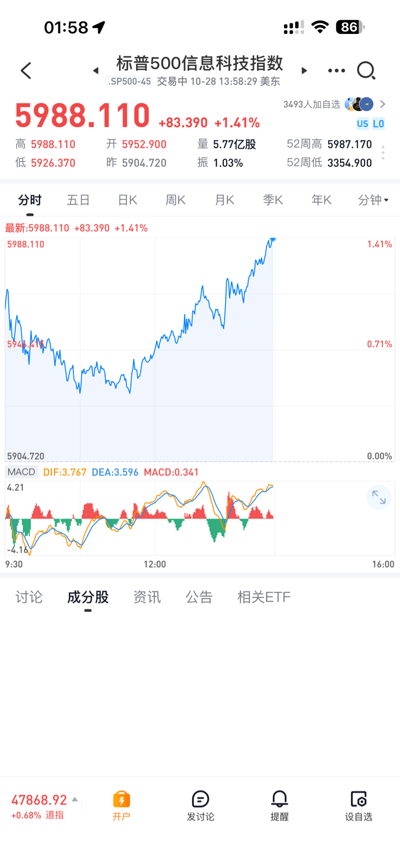The height and width of the screenshot is (868, 400).
Task: Switch to the 日K chart tab
Action: pyautogui.click(x=127, y=200)
